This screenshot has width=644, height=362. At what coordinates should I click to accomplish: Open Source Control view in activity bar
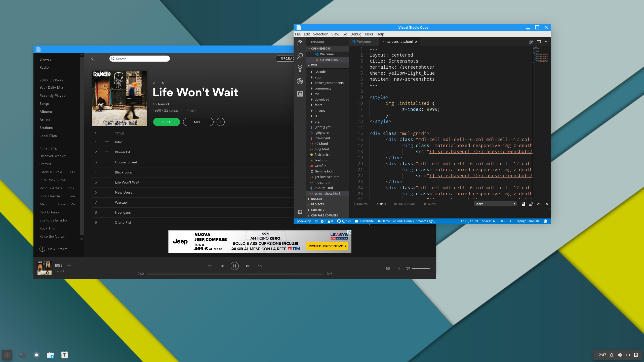(300, 69)
